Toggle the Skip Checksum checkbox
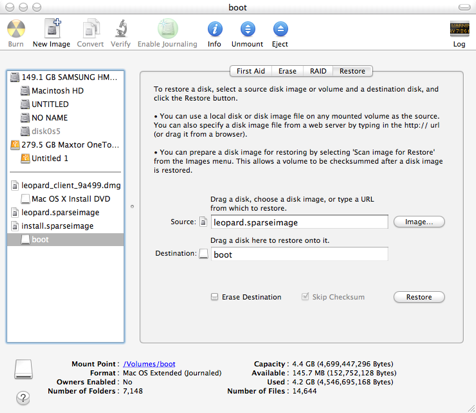476x413 pixels. click(305, 297)
